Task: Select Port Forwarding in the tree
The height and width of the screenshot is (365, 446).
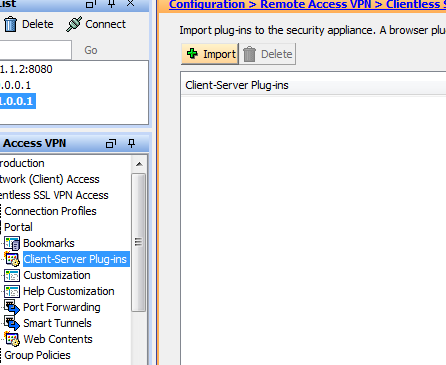Action: [x=62, y=307]
